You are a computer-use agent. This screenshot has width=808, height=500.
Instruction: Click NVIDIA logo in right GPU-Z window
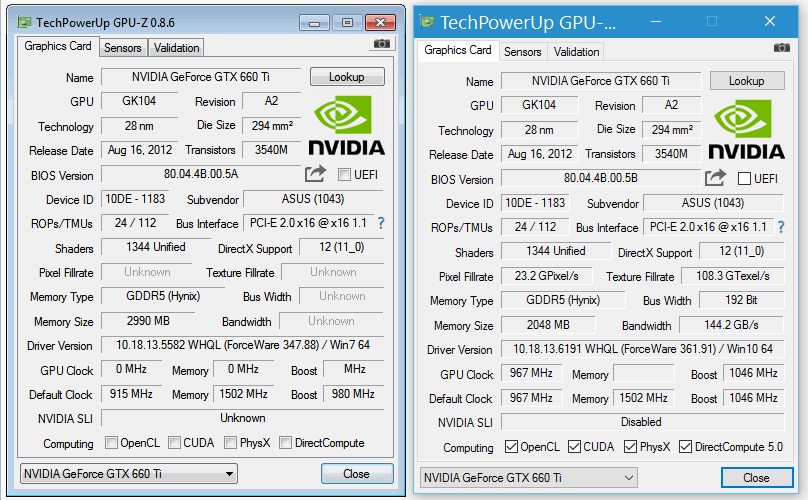tap(746, 129)
